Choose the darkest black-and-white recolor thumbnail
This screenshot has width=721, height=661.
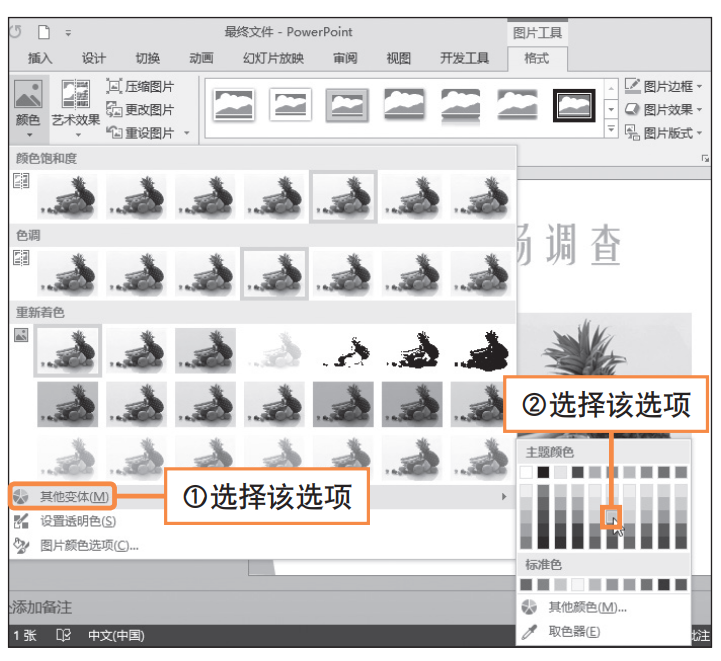coord(481,350)
